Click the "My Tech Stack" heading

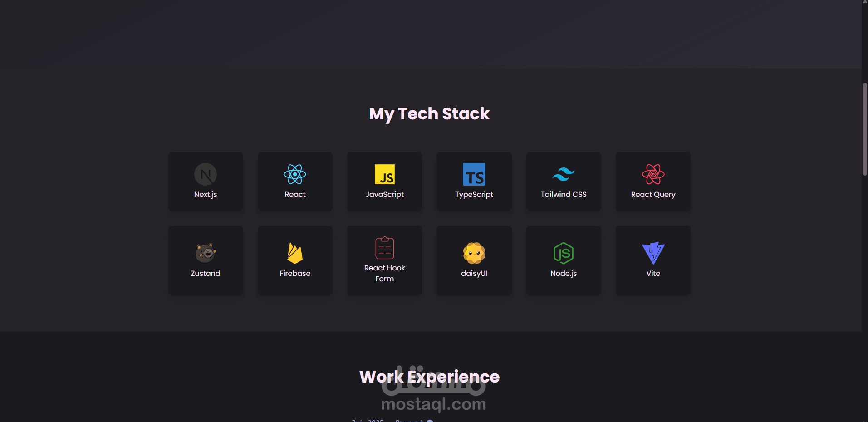pos(429,113)
